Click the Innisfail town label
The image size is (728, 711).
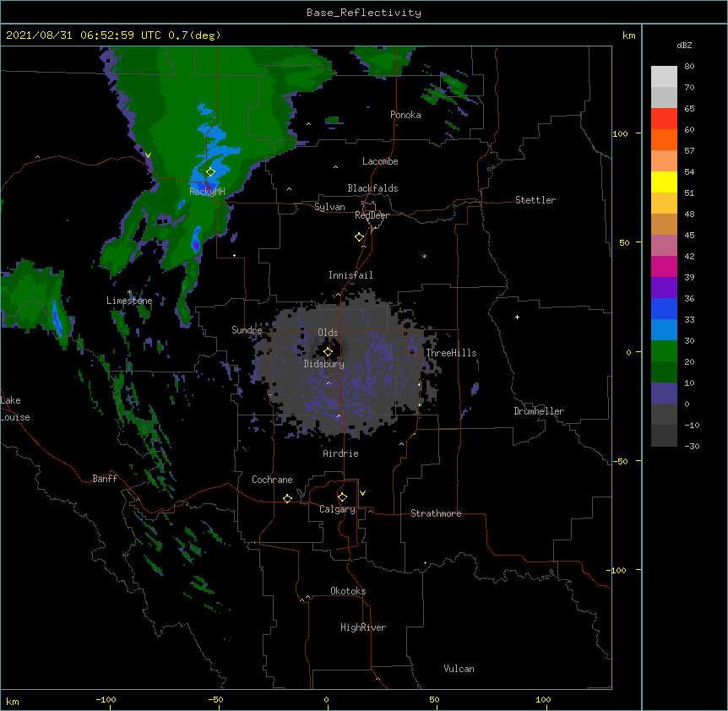350,275
